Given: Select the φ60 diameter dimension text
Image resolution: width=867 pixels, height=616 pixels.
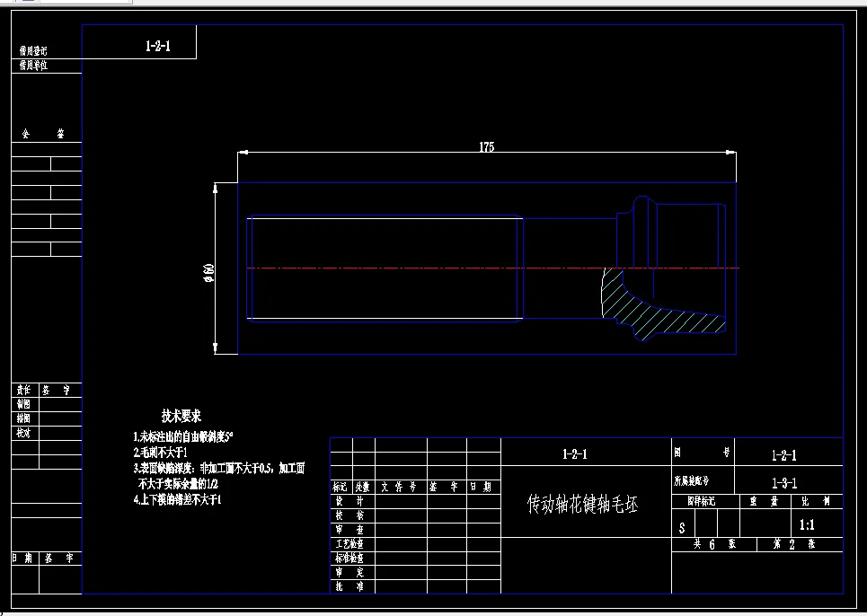Looking at the screenshot, I should pyautogui.click(x=209, y=273).
